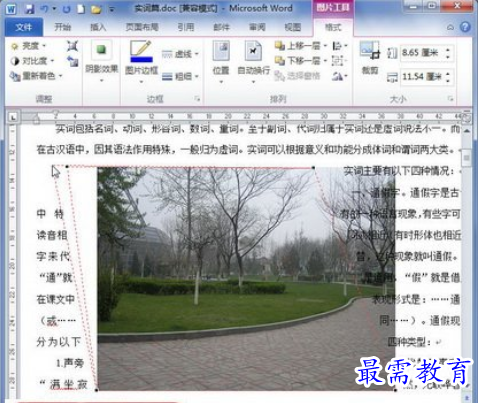This screenshot has height=403, width=479.
Task: Go to the 引用 ribbon tab
Action: [186, 27]
